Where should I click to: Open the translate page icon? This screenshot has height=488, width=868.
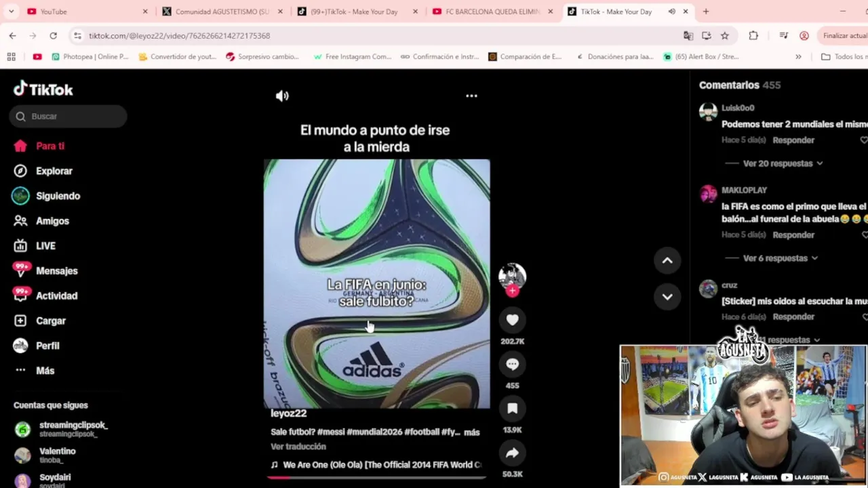688,35
